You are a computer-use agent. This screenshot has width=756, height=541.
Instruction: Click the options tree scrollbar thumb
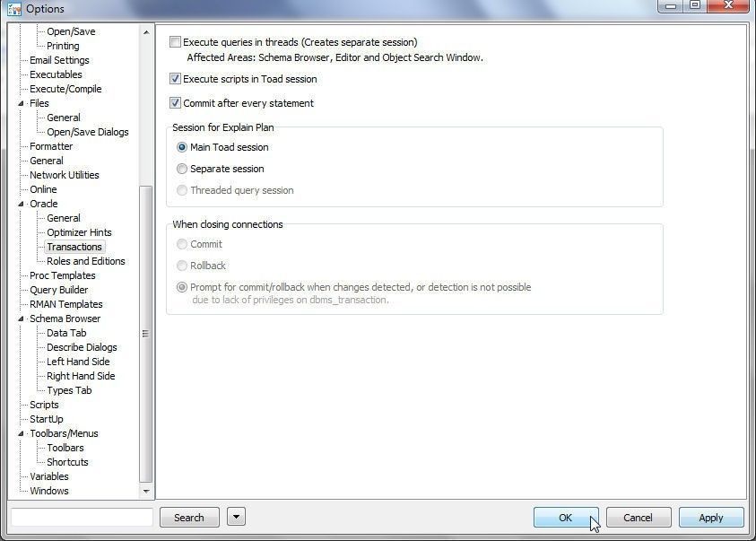pyautogui.click(x=145, y=334)
